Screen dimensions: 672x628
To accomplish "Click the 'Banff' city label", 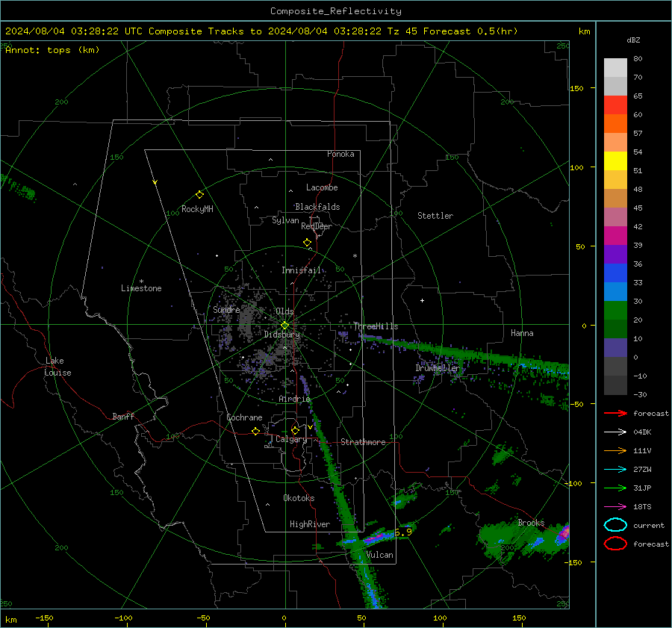I will (123, 417).
